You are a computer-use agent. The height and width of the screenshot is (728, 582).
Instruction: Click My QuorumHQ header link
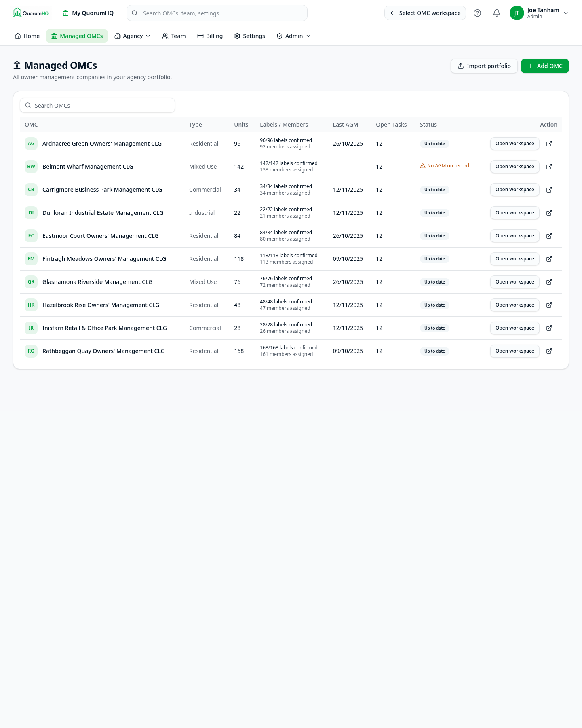point(88,13)
